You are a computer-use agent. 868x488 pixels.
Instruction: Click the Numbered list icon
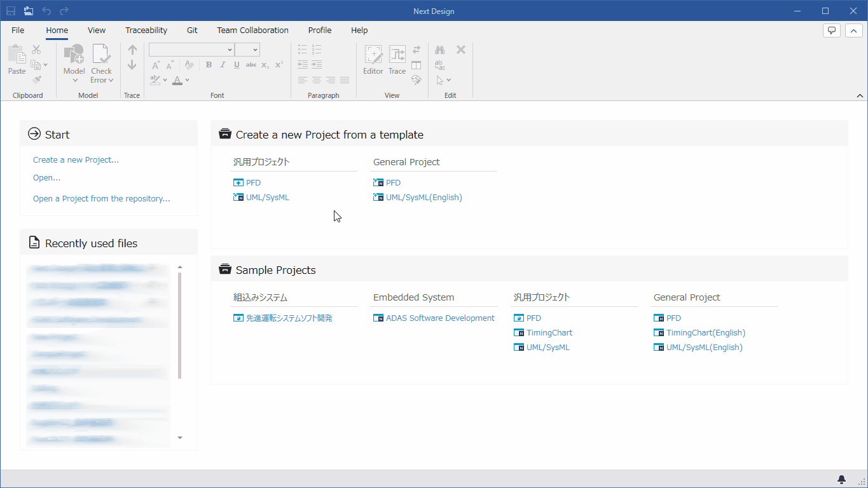[x=317, y=50]
